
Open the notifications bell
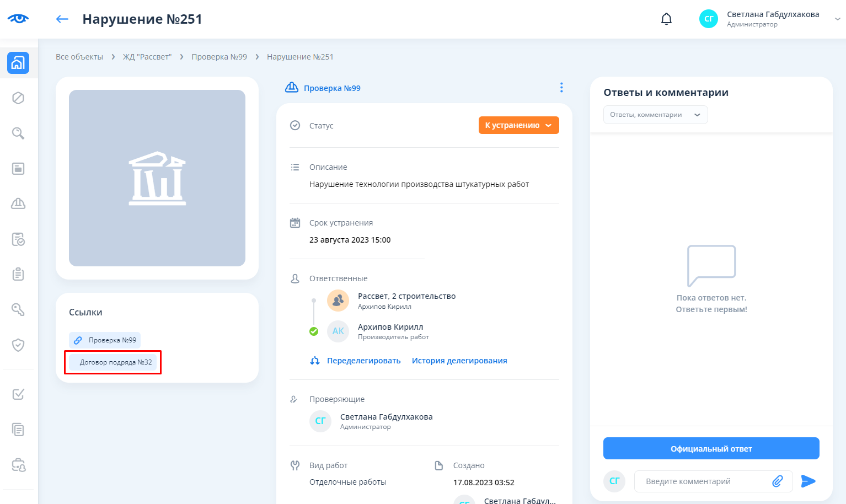tap(666, 19)
